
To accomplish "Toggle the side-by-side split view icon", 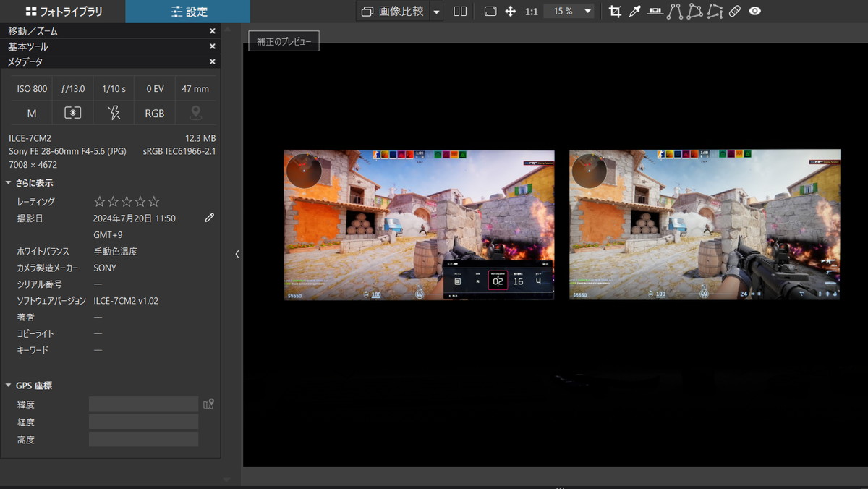I will pyautogui.click(x=460, y=12).
